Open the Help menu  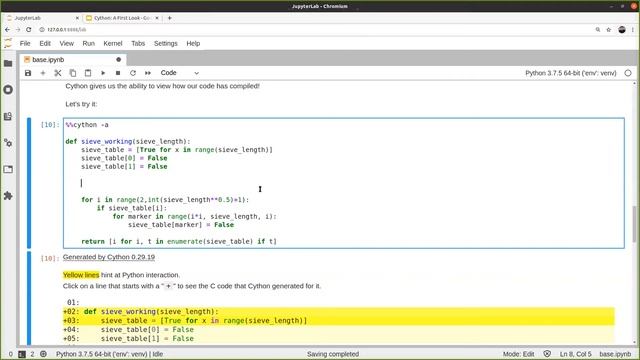193,43
